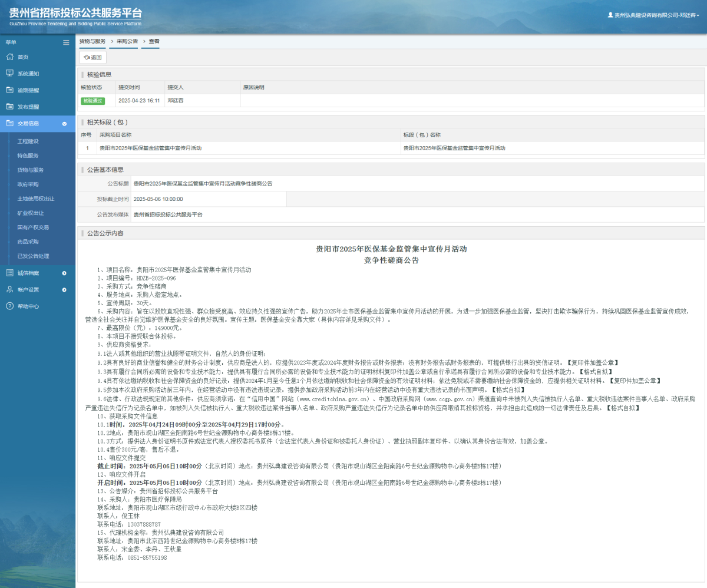Click the hamburger menu collapse icon
Viewport: 707px width, 588px height.
pos(66,42)
